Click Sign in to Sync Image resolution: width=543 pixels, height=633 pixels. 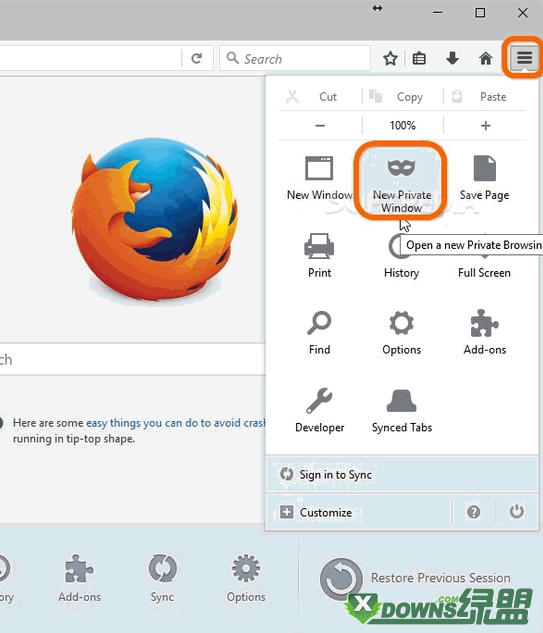(402, 474)
